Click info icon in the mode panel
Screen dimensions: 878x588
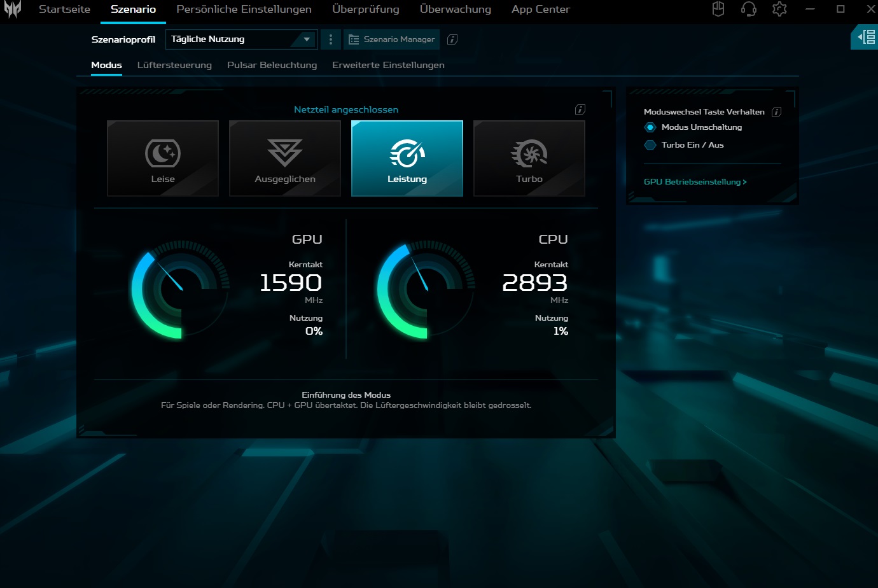580,109
